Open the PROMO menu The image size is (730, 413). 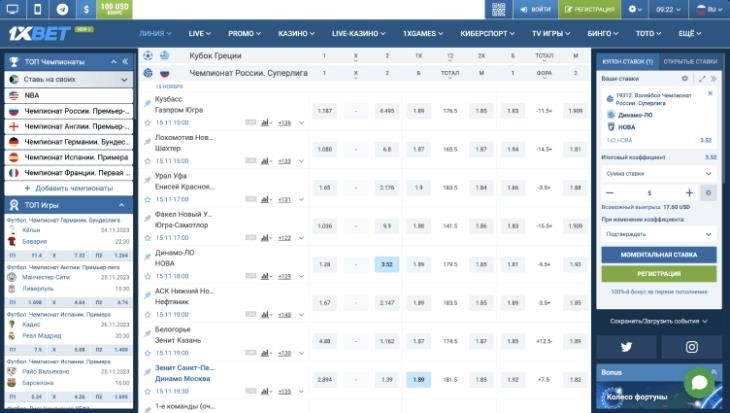pyautogui.click(x=244, y=34)
